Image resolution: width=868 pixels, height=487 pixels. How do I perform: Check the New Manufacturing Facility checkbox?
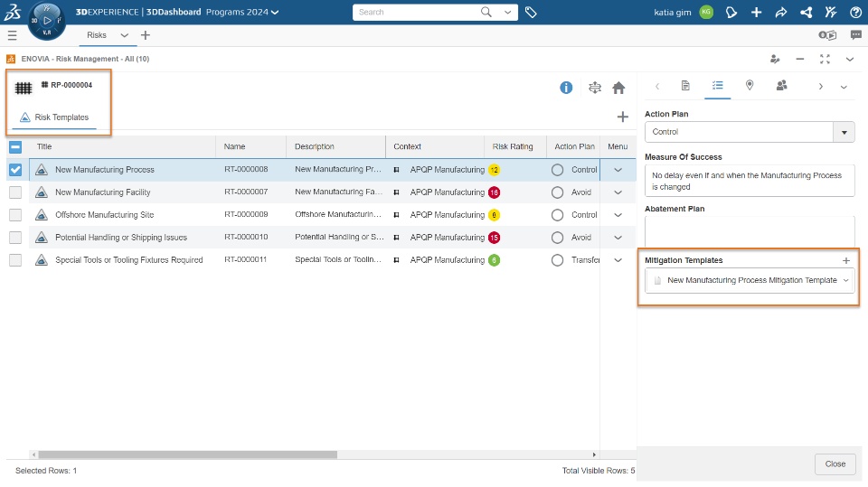coord(15,192)
